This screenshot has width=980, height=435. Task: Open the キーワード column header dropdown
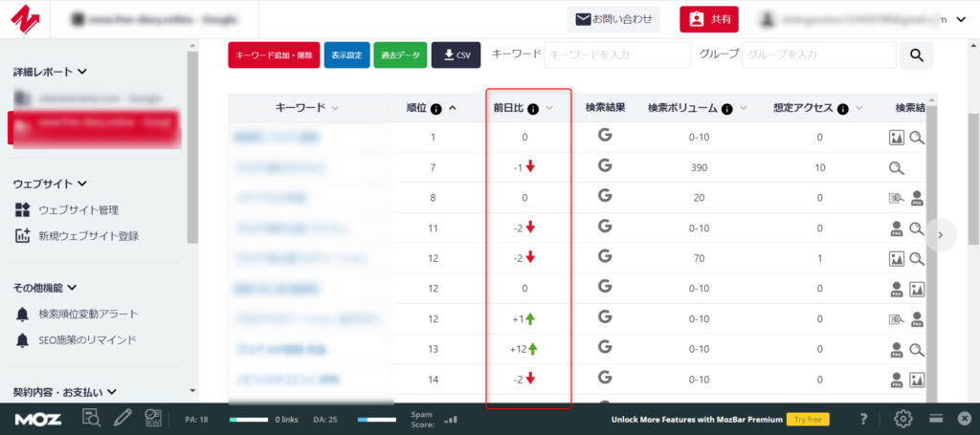[335, 109]
